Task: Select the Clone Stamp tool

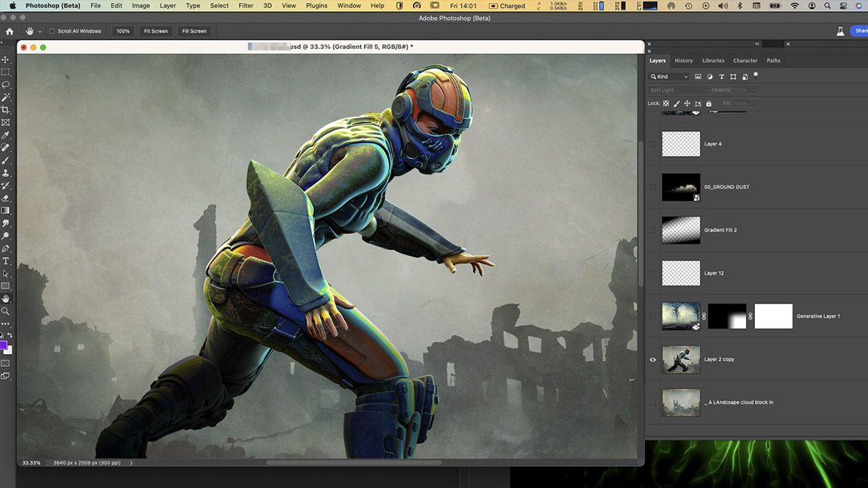Action: tap(5, 172)
